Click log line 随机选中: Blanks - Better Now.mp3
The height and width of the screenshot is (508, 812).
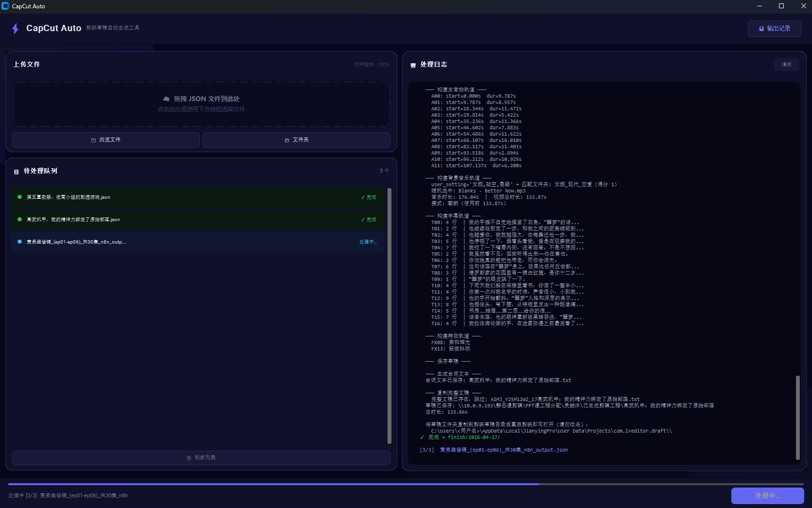click(x=478, y=191)
